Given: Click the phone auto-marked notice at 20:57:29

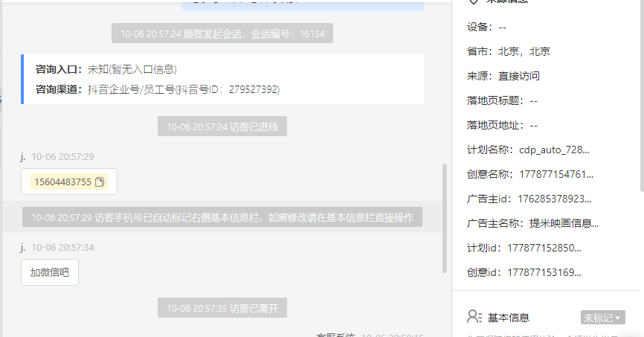Looking at the screenshot, I should click(x=222, y=217).
